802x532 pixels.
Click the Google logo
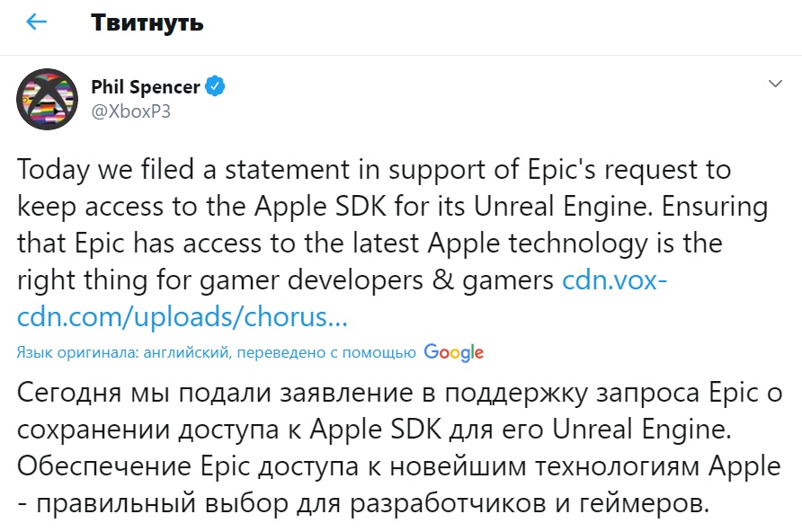pos(454,352)
